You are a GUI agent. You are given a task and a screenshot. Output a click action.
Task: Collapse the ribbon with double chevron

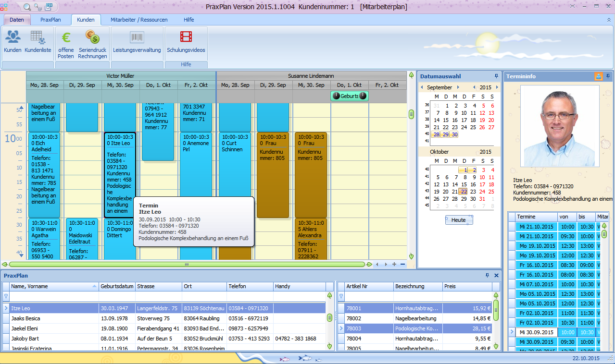pyautogui.click(x=609, y=20)
